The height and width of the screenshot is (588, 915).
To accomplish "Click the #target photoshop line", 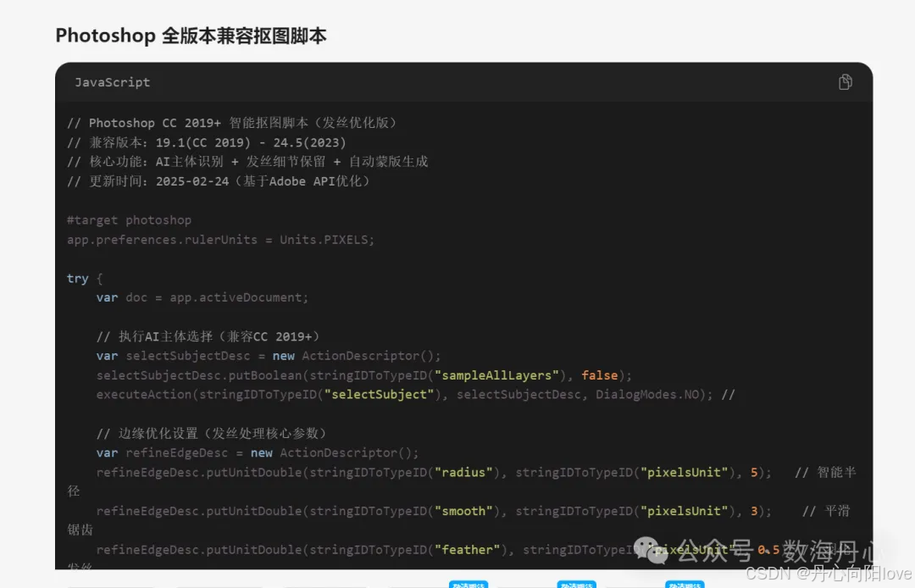I will [129, 220].
